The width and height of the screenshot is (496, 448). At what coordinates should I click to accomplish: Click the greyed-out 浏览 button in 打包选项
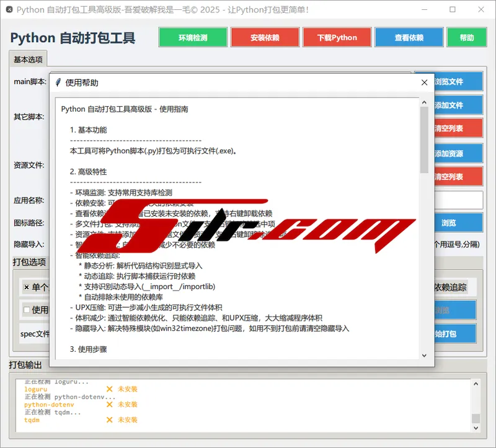pyautogui.click(x=456, y=310)
